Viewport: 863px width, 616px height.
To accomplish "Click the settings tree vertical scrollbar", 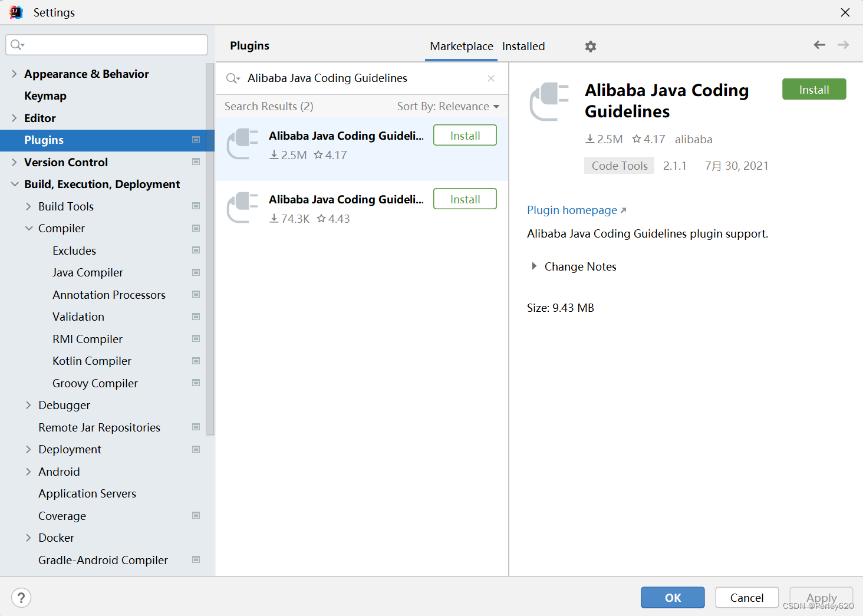I will pyautogui.click(x=210, y=250).
